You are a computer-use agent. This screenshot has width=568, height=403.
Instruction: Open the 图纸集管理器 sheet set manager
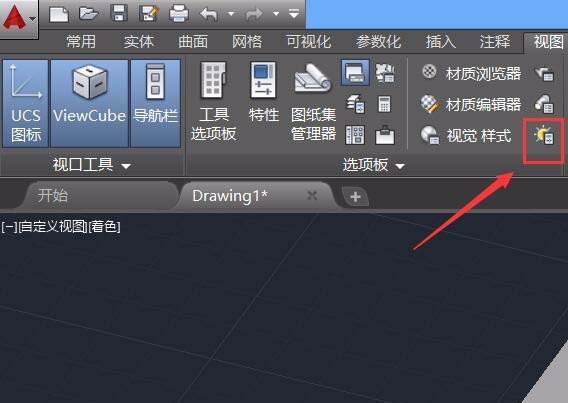[313, 101]
